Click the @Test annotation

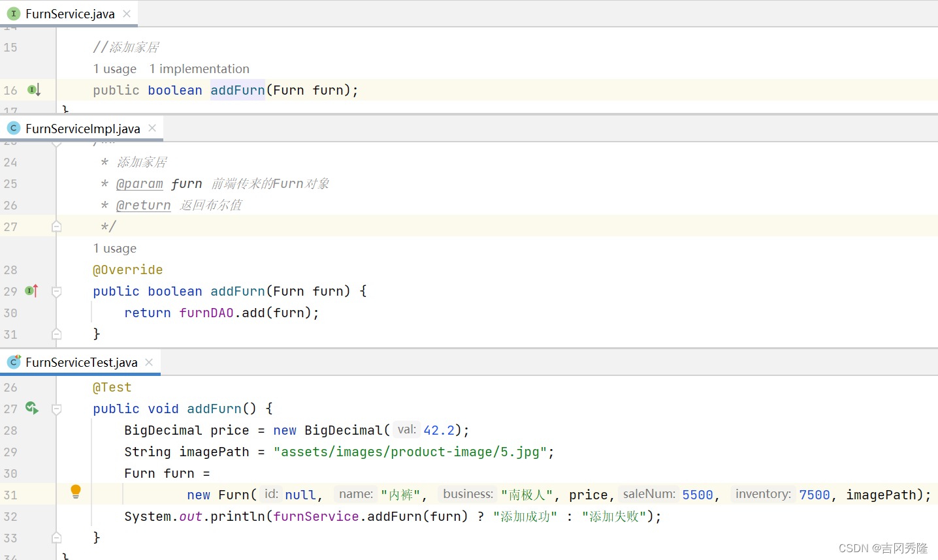[x=112, y=388]
